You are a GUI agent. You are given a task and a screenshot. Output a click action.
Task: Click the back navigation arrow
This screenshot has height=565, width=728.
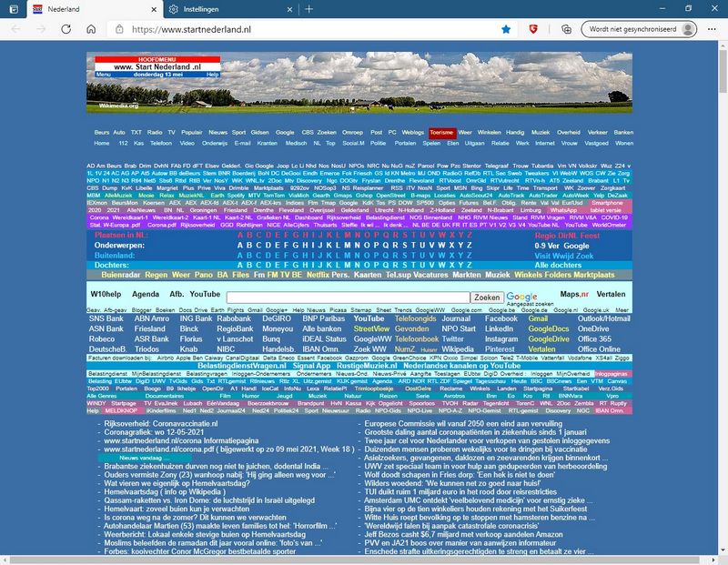click(x=15, y=29)
